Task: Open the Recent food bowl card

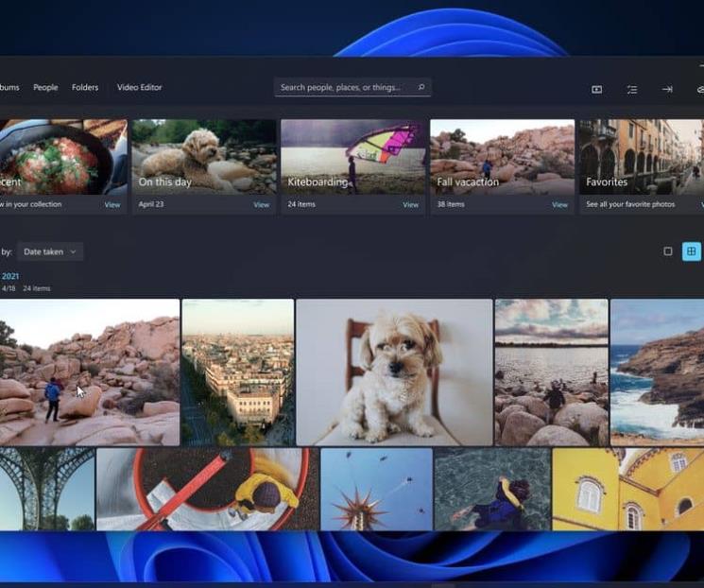Action: pyautogui.click(x=63, y=157)
